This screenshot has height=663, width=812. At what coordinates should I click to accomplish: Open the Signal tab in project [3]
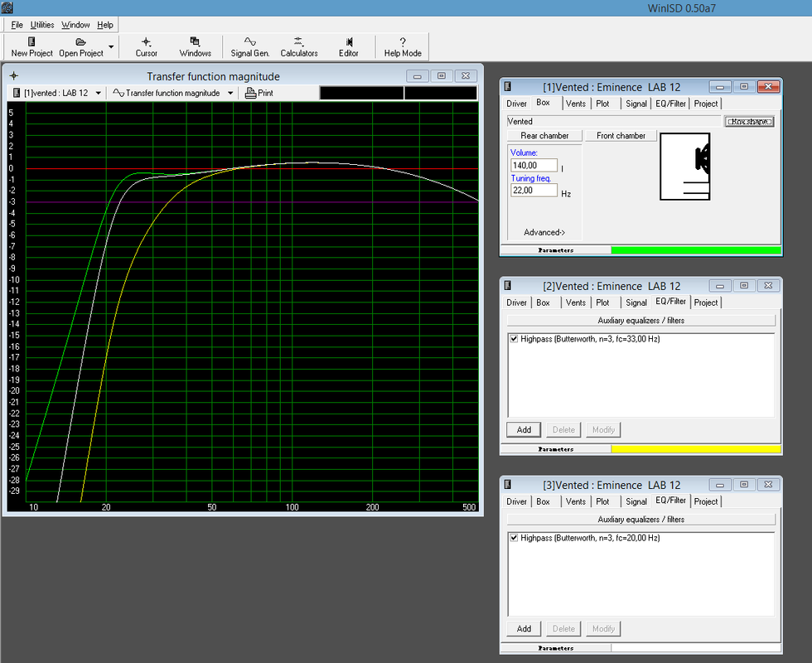click(636, 501)
